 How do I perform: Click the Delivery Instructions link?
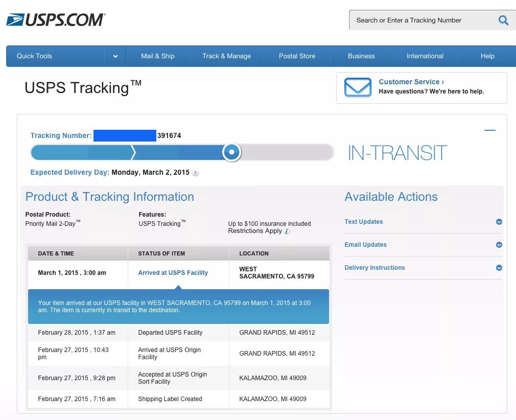pos(374,268)
